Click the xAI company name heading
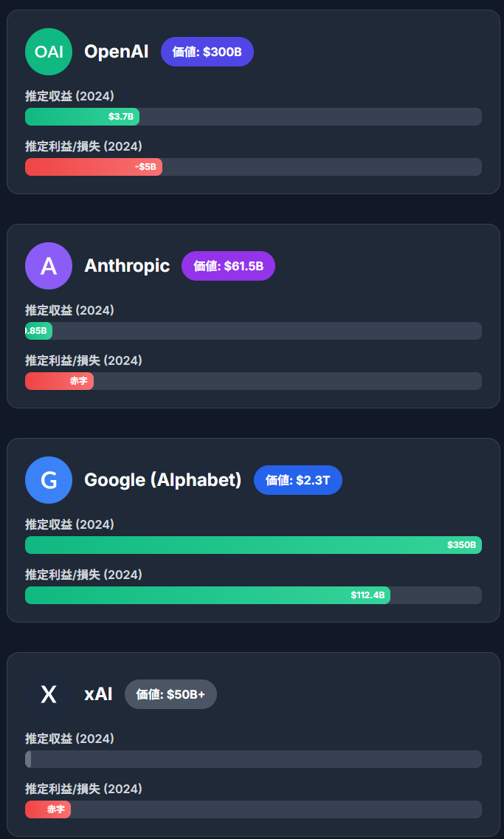 click(98, 694)
